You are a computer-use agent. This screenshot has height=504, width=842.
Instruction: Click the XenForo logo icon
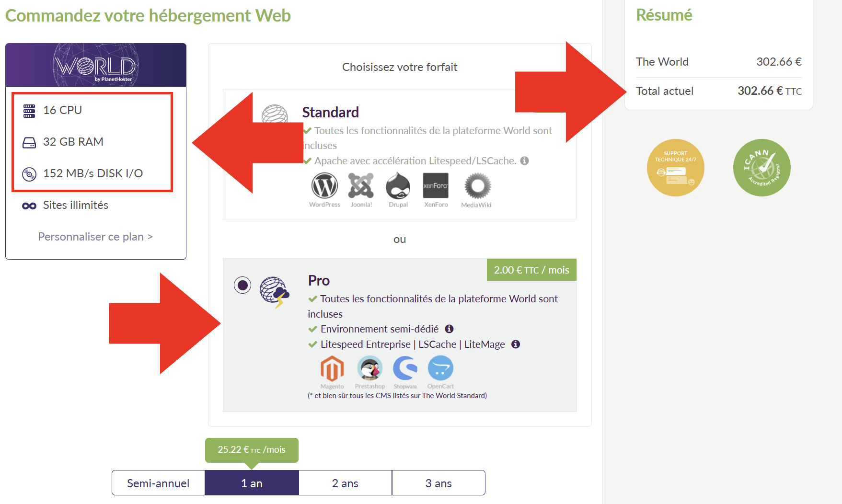click(x=436, y=186)
